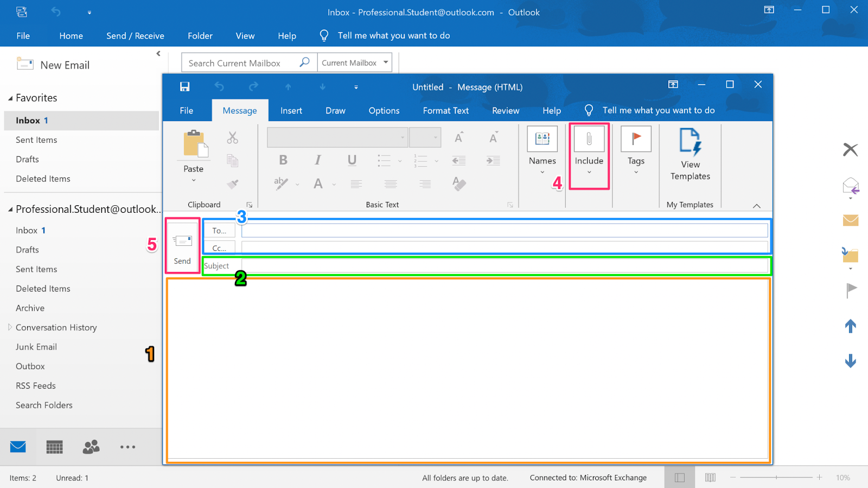Open the Draw ribbon tab
868x488 pixels.
(x=335, y=111)
